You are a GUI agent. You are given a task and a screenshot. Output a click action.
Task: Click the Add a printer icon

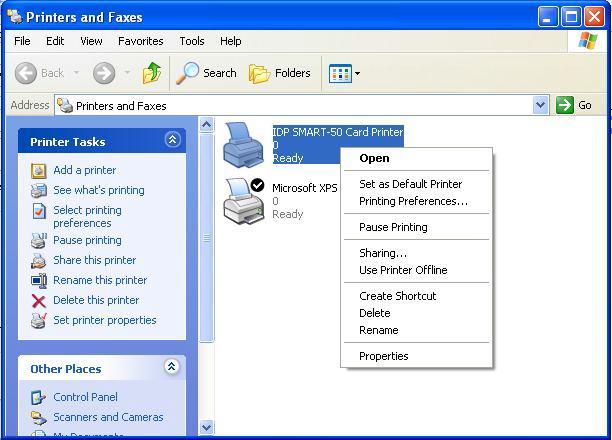pos(39,171)
